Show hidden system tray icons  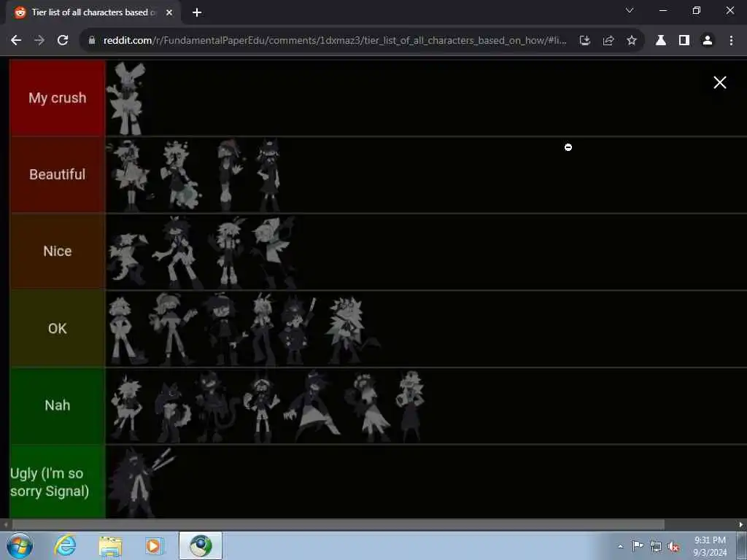click(x=620, y=546)
